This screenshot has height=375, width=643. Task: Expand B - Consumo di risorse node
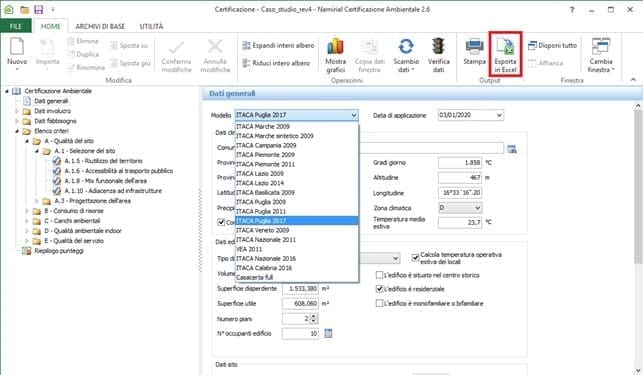coord(27,211)
